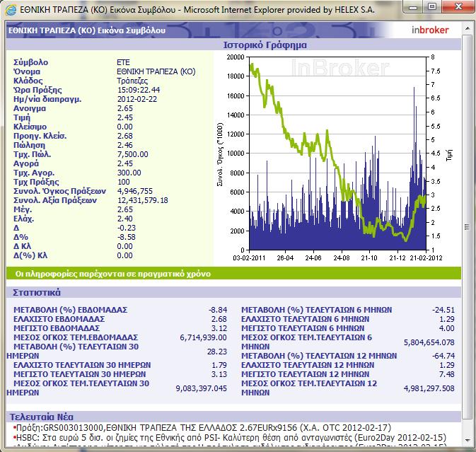Click total volume 4,946,755
476x452 pixels.
click(135, 191)
